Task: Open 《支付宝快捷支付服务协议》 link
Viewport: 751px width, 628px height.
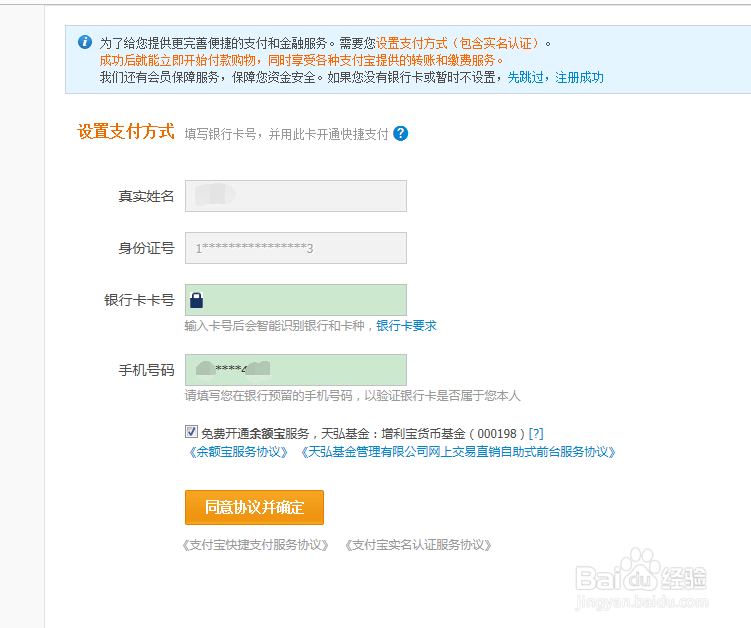Action: pyautogui.click(x=255, y=545)
